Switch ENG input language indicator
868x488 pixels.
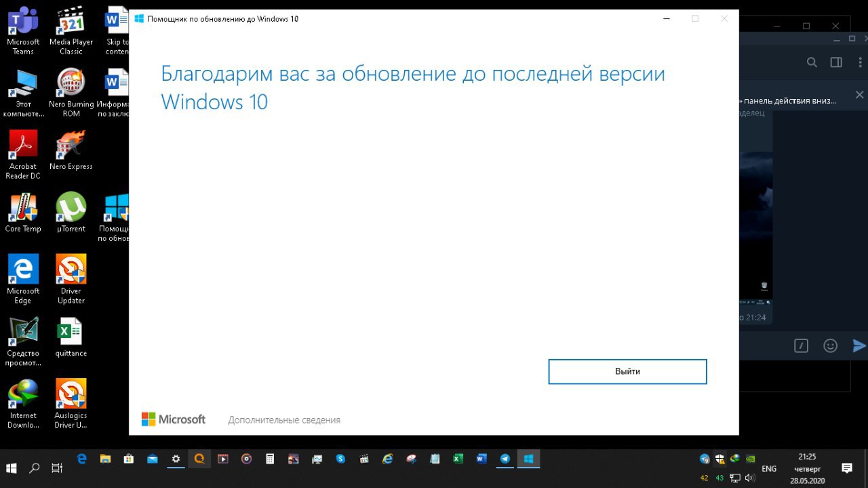click(769, 468)
